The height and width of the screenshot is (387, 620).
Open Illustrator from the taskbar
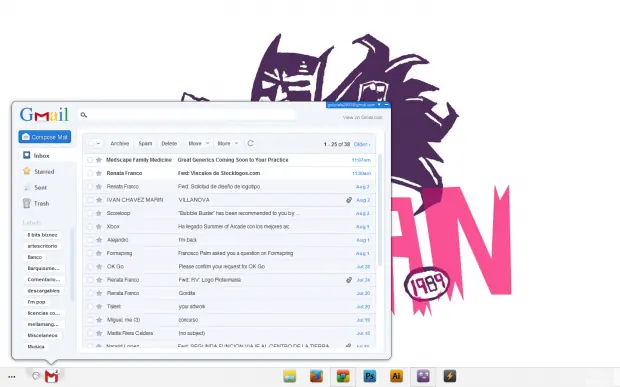pyautogui.click(x=396, y=376)
